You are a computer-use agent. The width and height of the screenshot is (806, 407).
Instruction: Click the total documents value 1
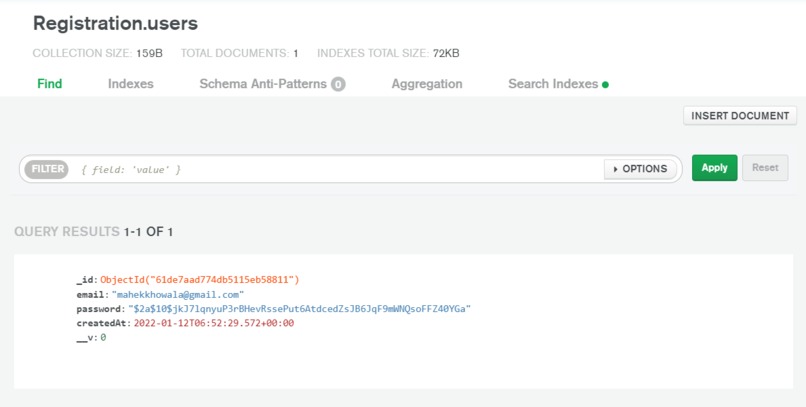pos(296,53)
